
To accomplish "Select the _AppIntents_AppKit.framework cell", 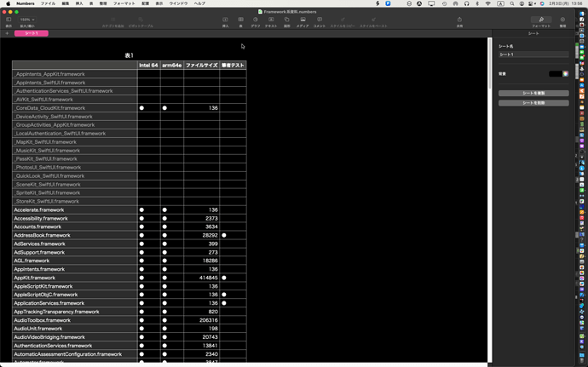I will [x=75, y=74].
